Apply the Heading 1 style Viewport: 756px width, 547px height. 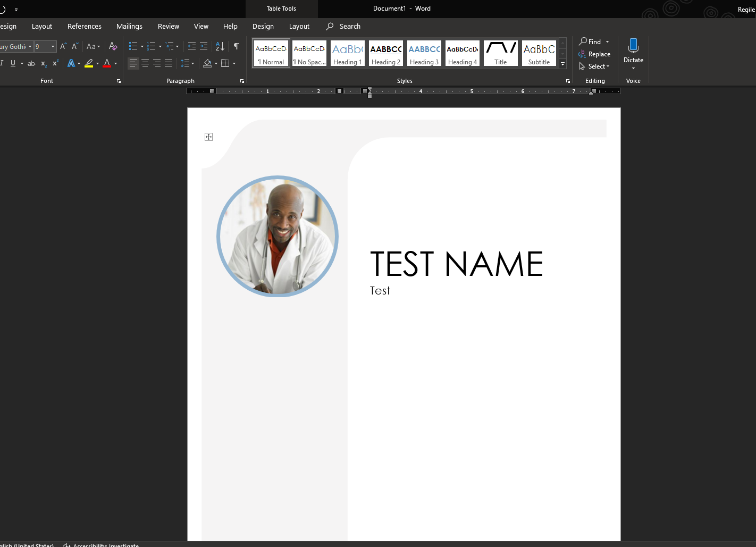pyautogui.click(x=348, y=54)
